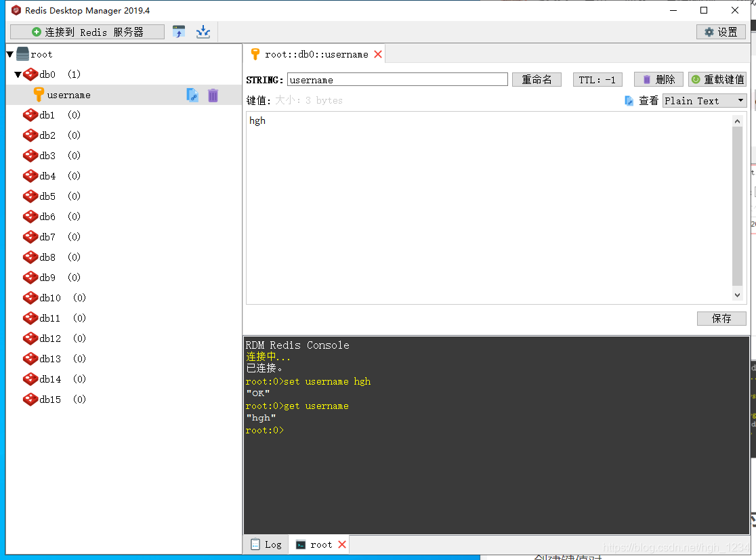Click into the hgh value text area
The height and width of the screenshot is (560, 756).
click(x=489, y=208)
